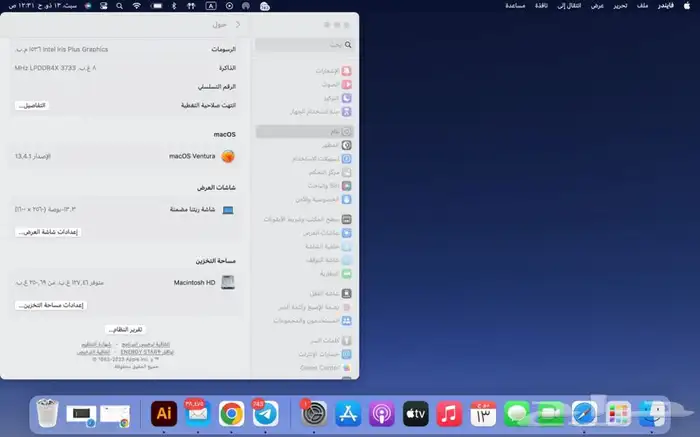
Task: Click the back chevron beside حول
Action: pyautogui.click(x=238, y=25)
